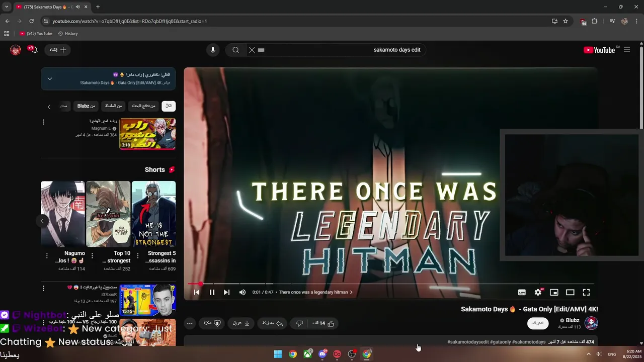Expand the mix playlist panel chevron

(50, 78)
